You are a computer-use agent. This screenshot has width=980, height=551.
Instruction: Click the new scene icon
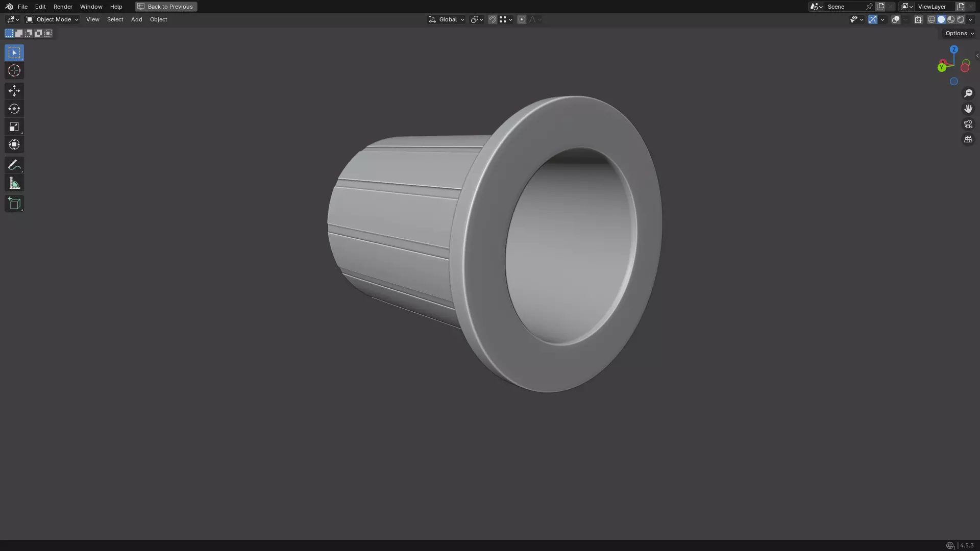880,7
